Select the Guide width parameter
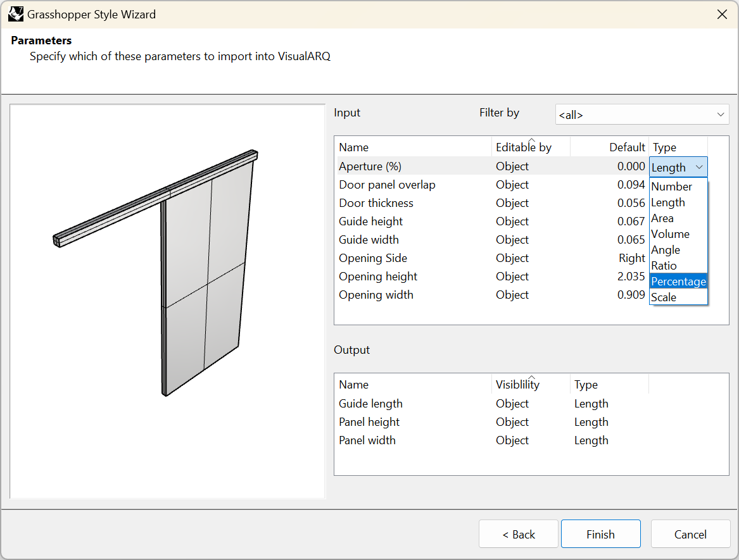 pos(492,240)
